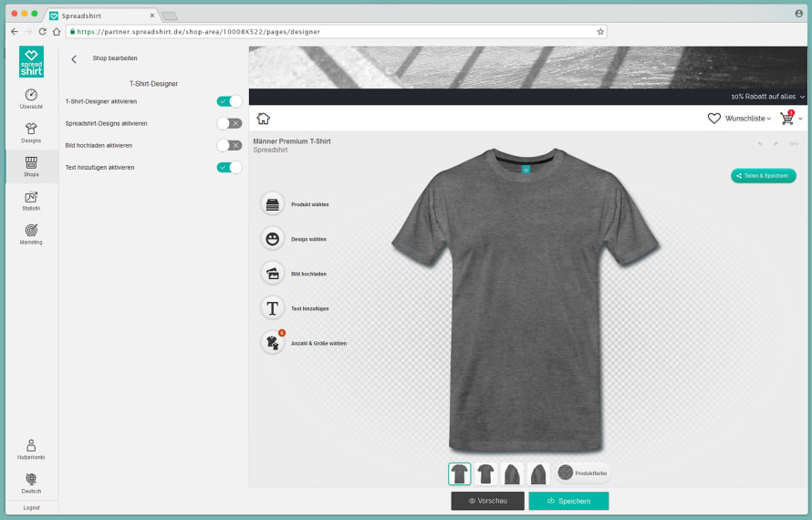Open the Statistik section
The image size is (812, 520).
coord(31,201)
